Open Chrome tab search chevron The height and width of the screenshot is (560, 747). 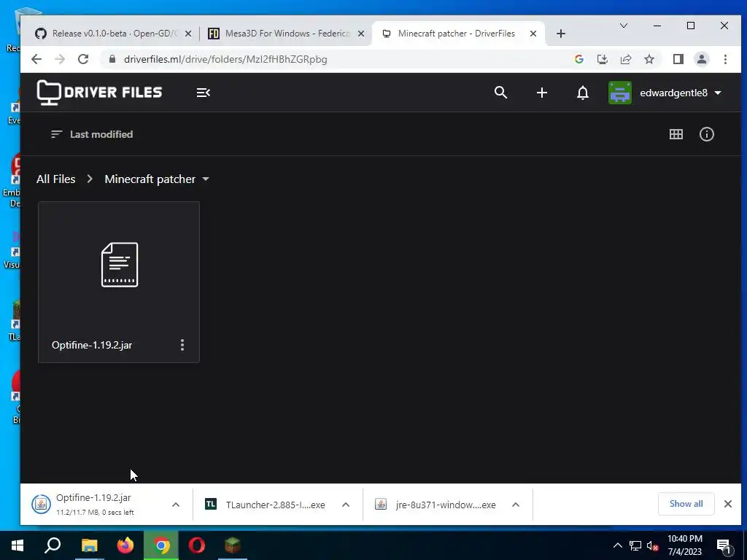pyautogui.click(x=624, y=26)
